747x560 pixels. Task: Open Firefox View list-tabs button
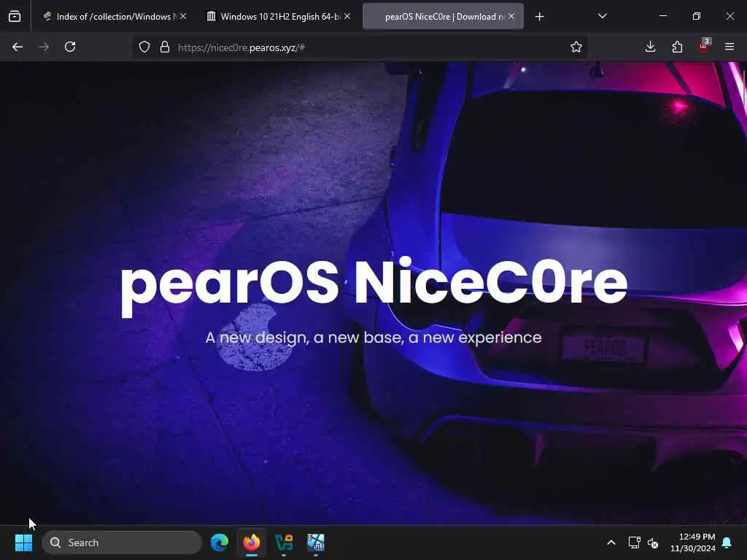(15, 17)
